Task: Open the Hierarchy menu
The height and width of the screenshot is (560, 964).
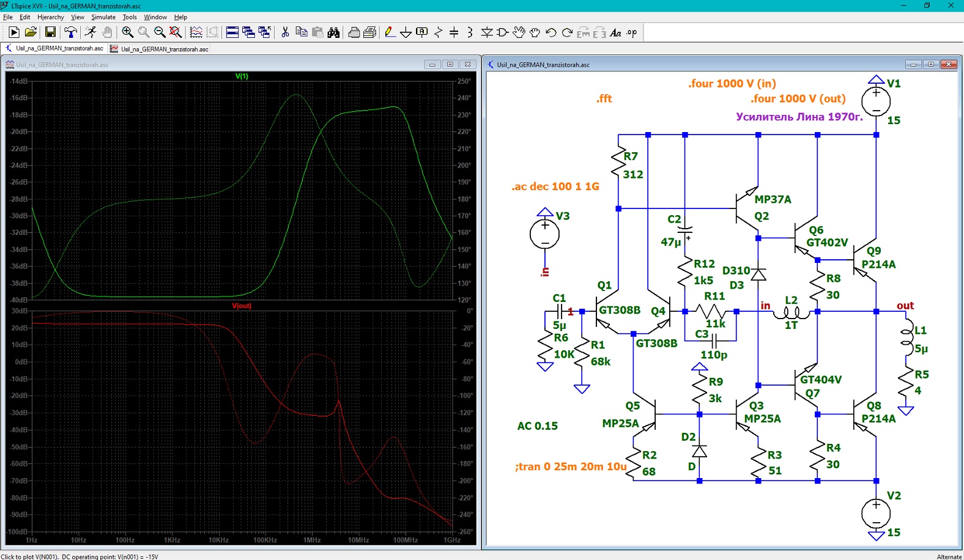Action: [x=50, y=17]
